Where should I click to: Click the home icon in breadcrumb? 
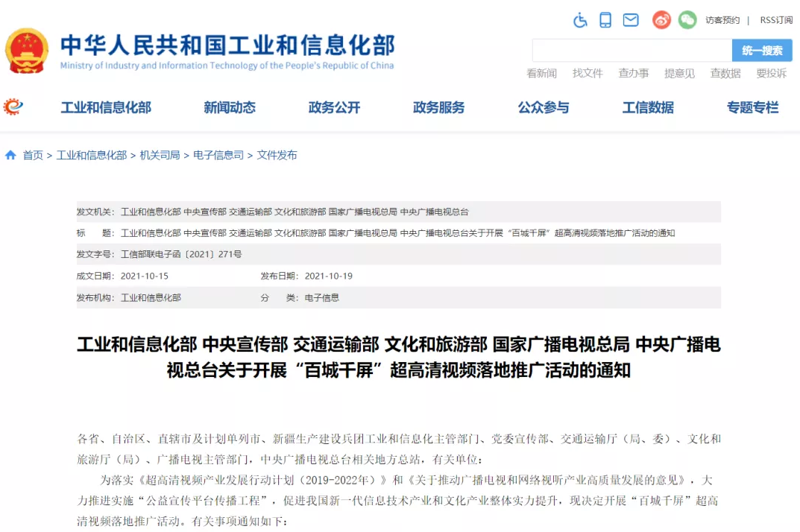point(10,155)
